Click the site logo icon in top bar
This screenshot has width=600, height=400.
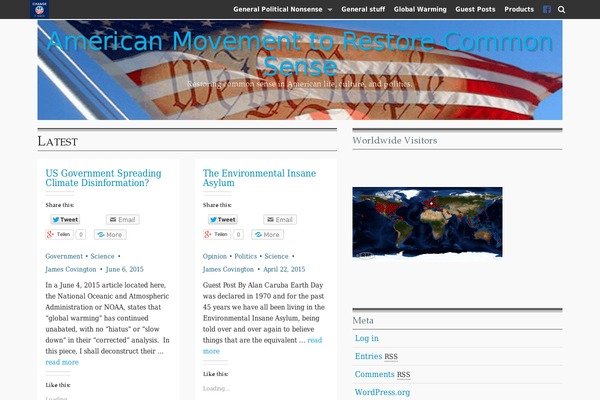click(x=39, y=9)
